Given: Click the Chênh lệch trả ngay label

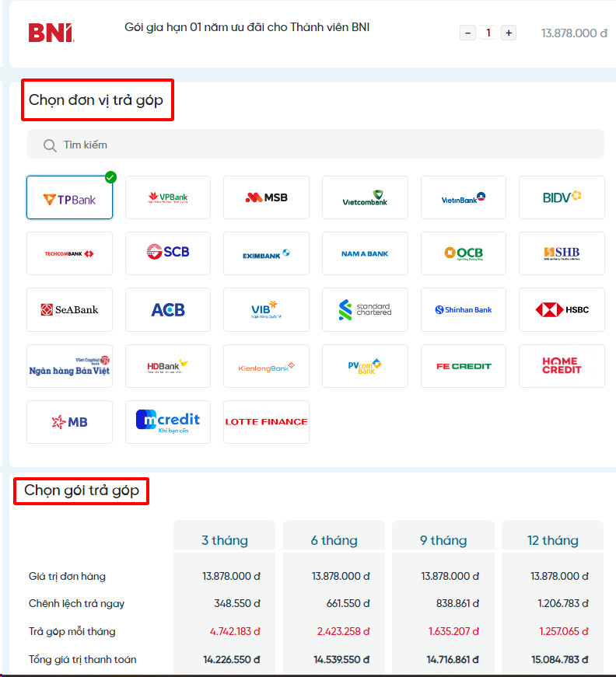Looking at the screenshot, I should (76, 604).
